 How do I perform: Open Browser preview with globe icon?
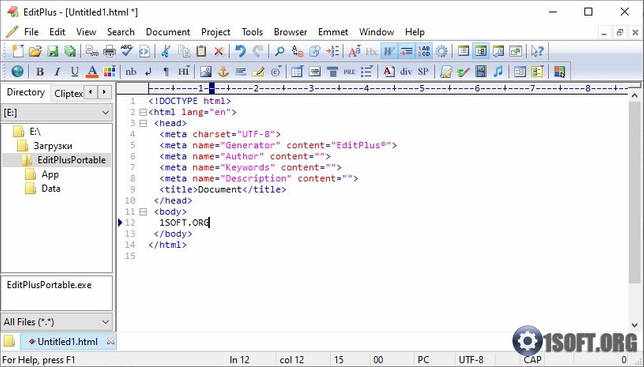[18, 71]
